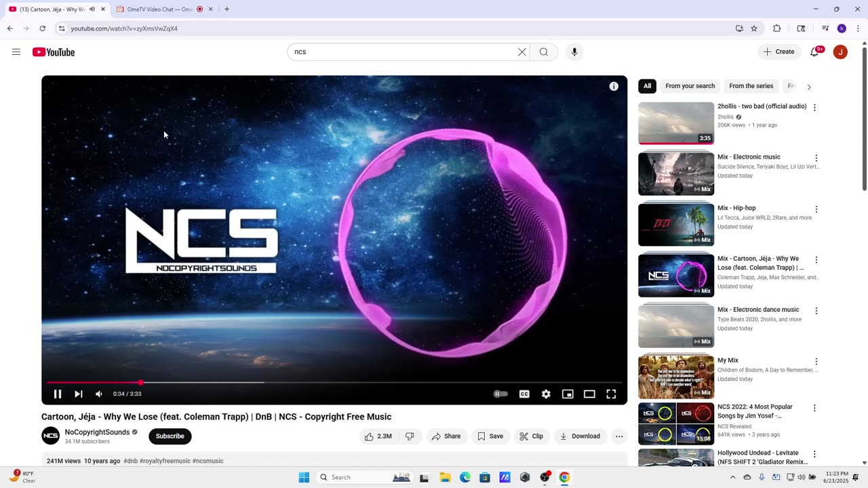Open options for Mix - Electronic music
The width and height of the screenshot is (868, 488).
pyautogui.click(x=816, y=158)
